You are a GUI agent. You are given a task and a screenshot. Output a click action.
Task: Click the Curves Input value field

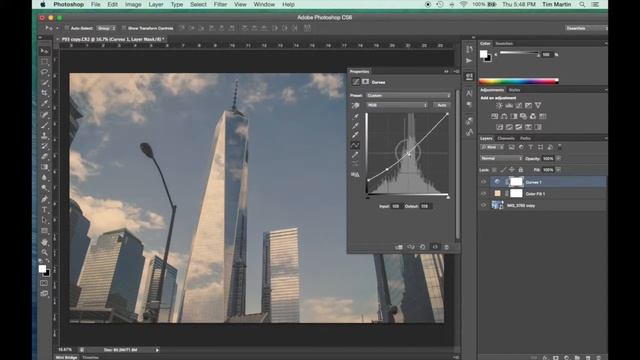[x=396, y=206]
